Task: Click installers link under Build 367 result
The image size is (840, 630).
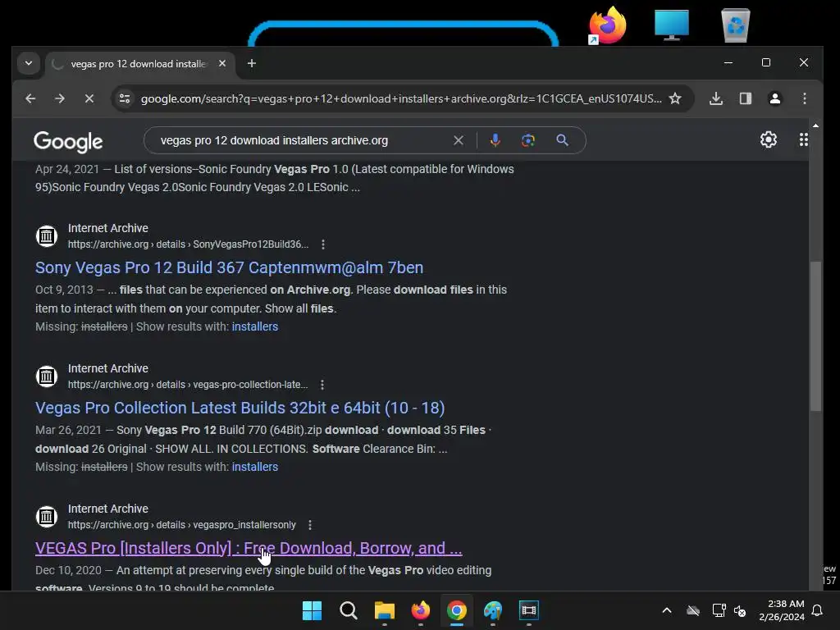Action: pos(255,326)
